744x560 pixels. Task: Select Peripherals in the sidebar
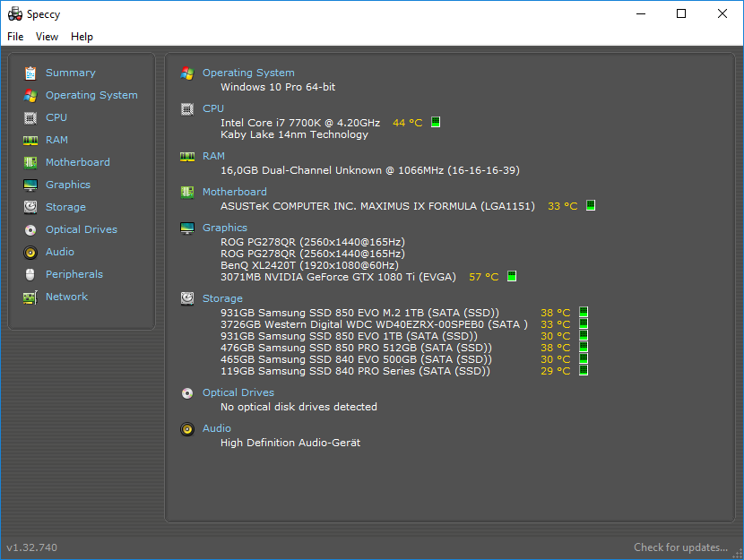pyautogui.click(x=74, y=275)
